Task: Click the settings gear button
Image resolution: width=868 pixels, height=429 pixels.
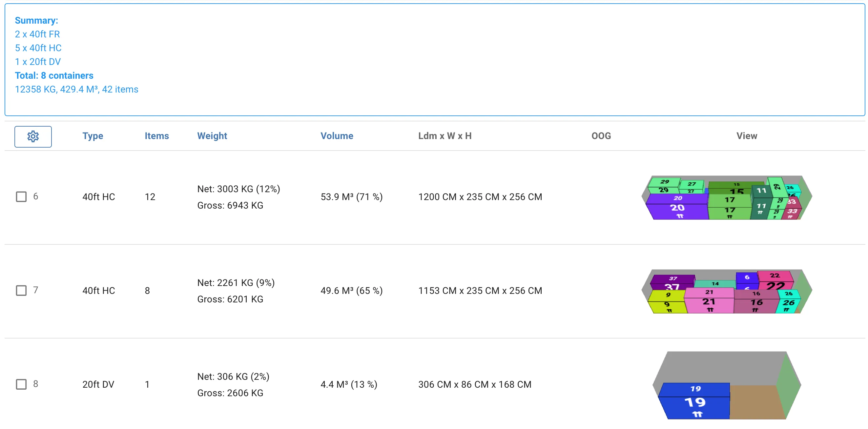Action: (x=33, y=136)
